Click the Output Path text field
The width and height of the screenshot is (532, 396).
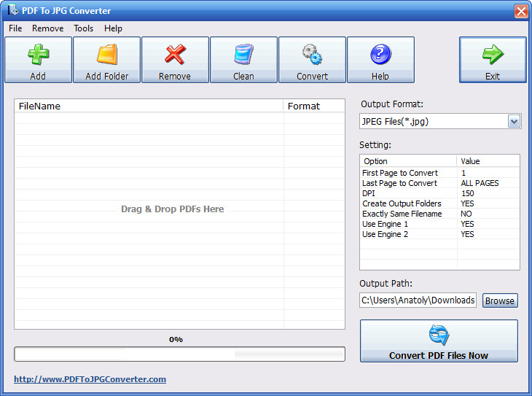pyautogui.click(x=418, y=300)
